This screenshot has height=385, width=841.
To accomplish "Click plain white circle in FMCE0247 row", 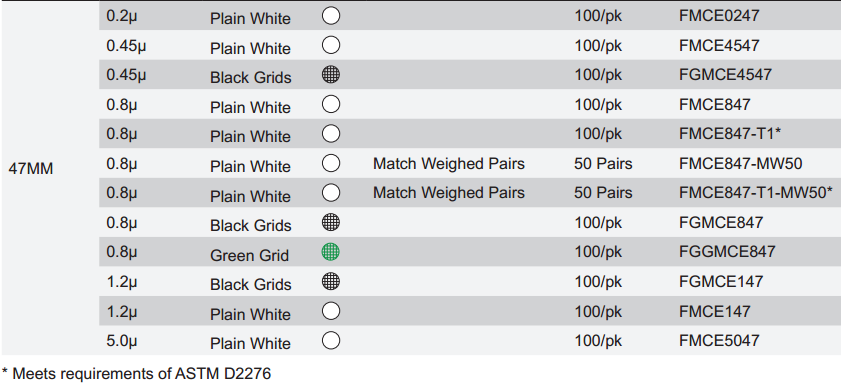I will (331, 16).
